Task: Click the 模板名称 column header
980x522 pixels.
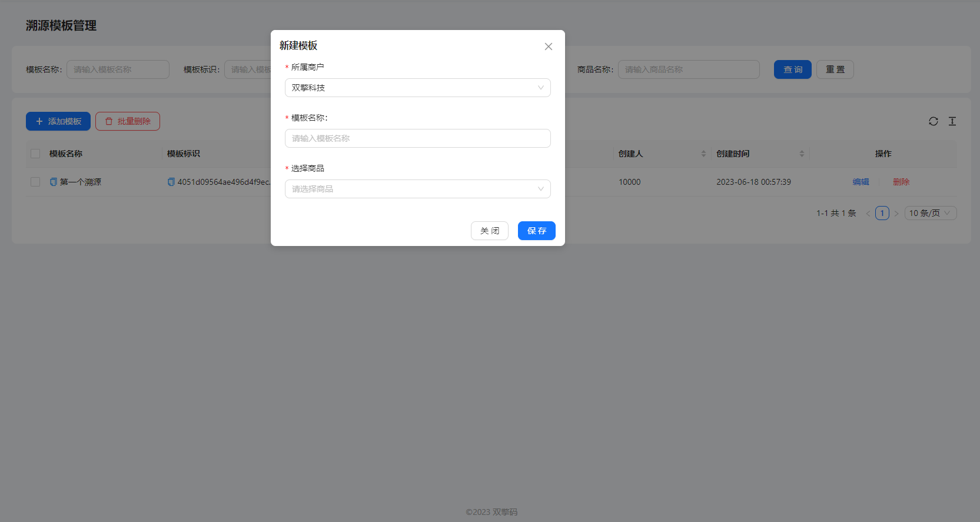Action: click(66, 154)
